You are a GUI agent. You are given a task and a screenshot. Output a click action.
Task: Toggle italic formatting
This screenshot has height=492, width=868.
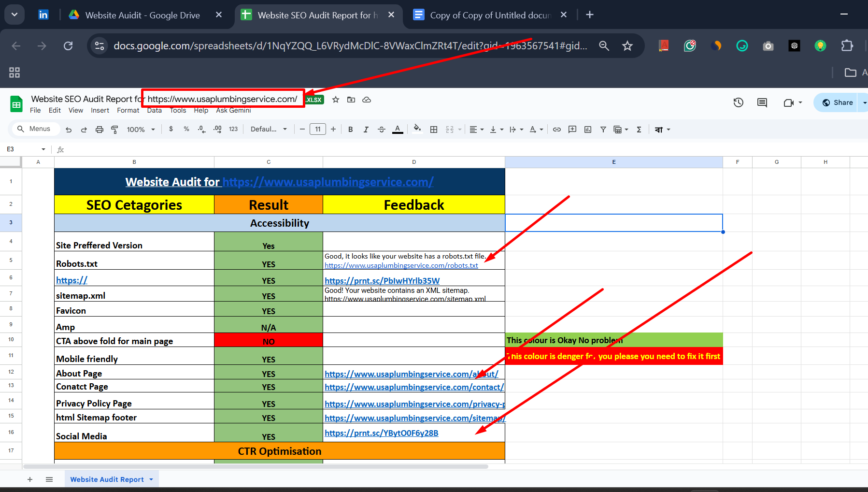click(x=366, y=129)
